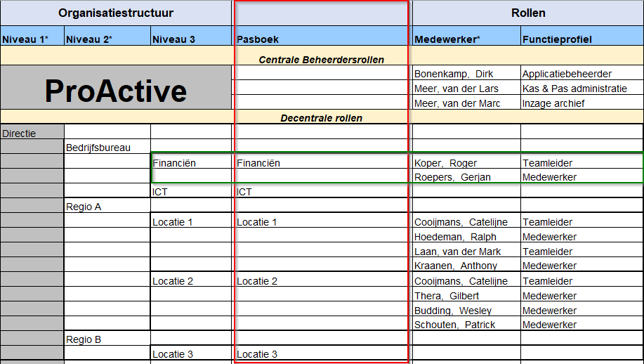Image resolution: width=644 pixels, height=364 pixels.
Task: Select Locatie 2 in the Pasboek column
Action: pos(322,280)
